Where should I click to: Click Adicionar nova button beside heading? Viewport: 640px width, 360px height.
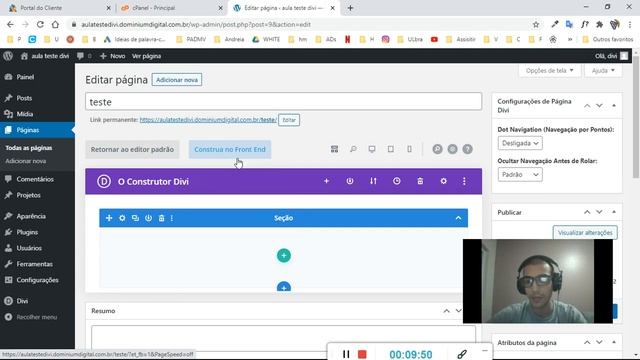click(177, 80)
